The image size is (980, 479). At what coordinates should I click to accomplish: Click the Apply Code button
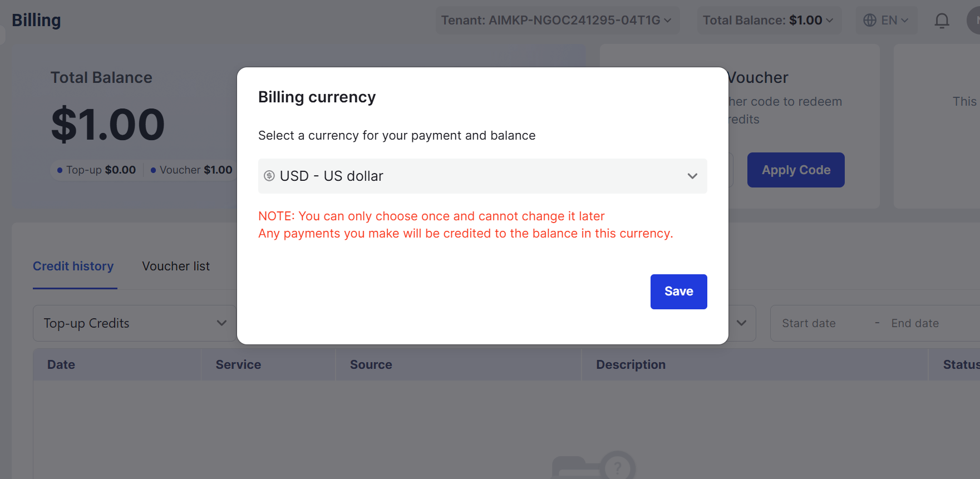(796, 170)
